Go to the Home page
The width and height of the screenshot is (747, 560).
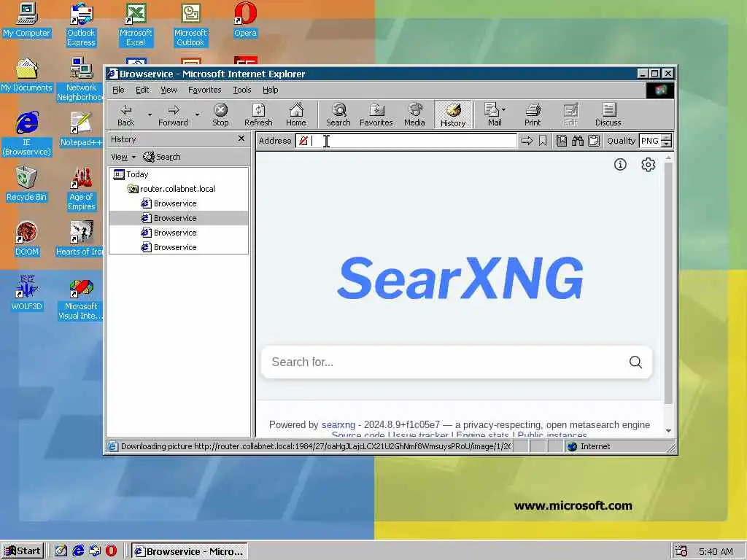pos(296,114)
